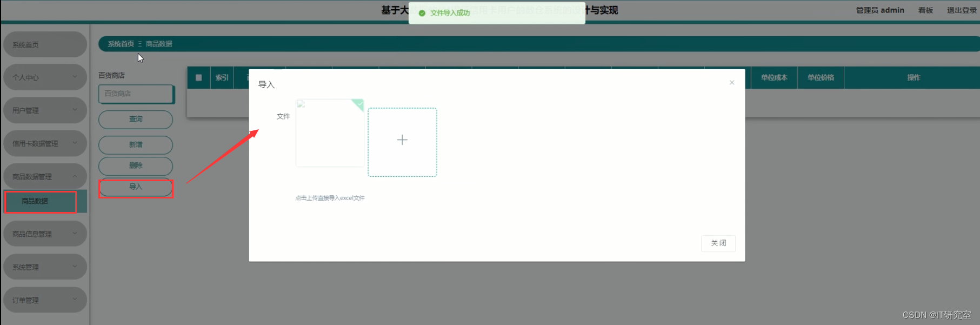Screen dimensions: 980x325
Task: Click 商品数据 breadcrumb text
Action: (159, 44)
